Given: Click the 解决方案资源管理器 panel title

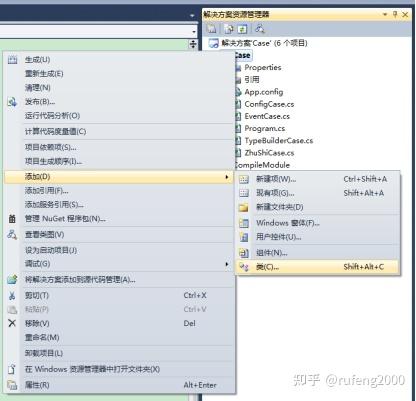Looking at the screenshot, I should tap(236, 15).
